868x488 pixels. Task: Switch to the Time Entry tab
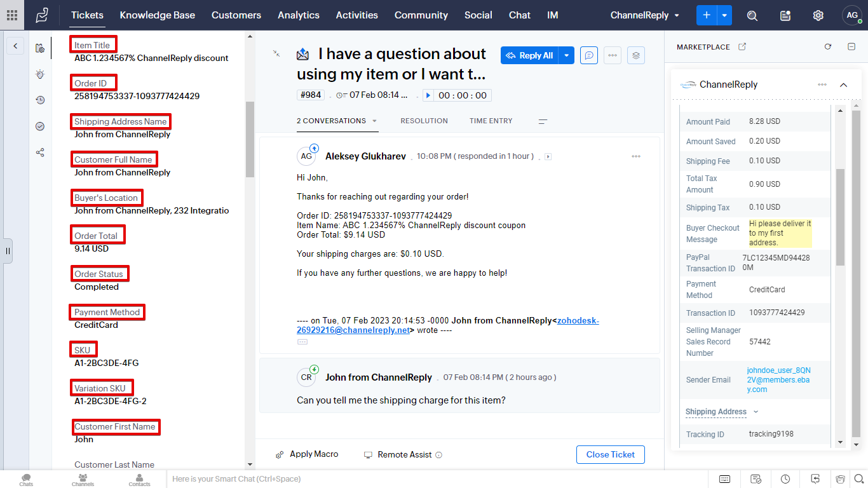[491, 121]
